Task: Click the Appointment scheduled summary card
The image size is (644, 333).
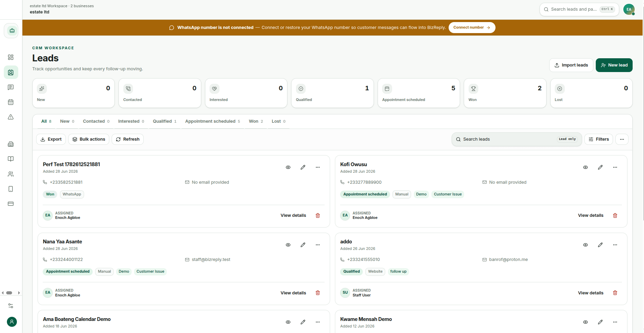Action: coord(419,93)
